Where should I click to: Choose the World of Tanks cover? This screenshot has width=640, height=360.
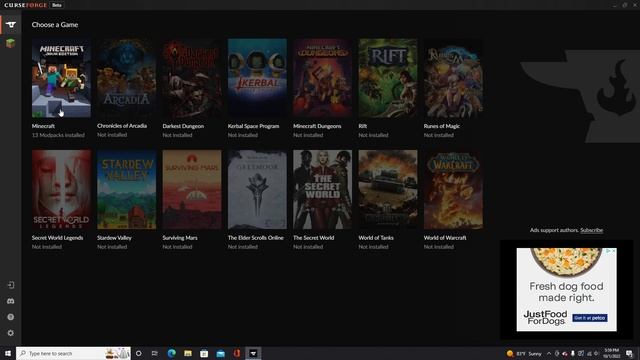pyautogui.click(x=388, y=189)
